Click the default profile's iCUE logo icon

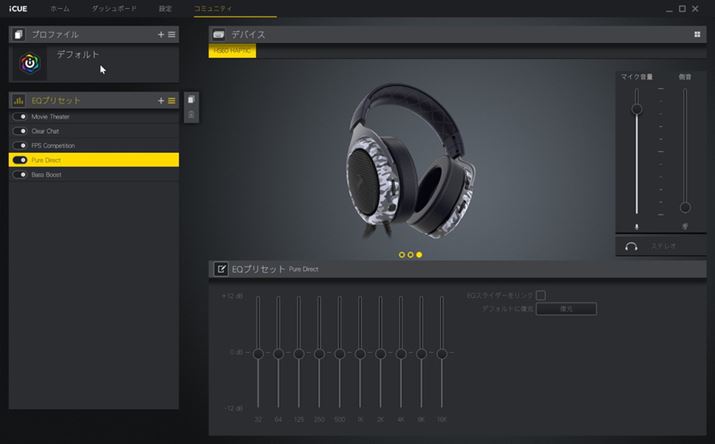tap(32, 62)
